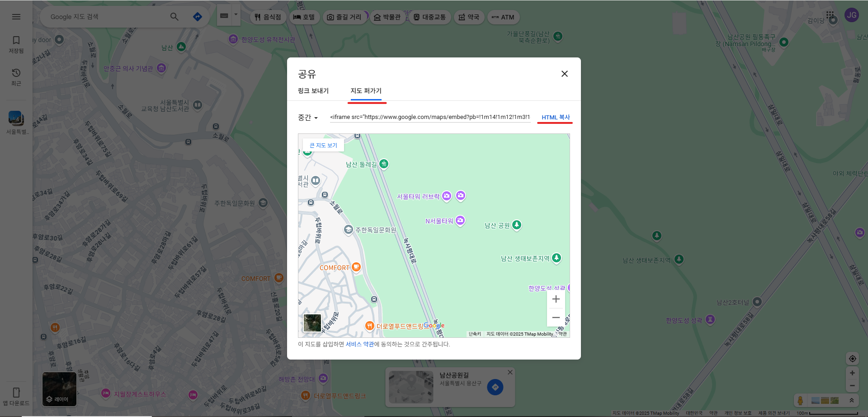
Task: Copy HTML with the HTML 복사 button
Action: [x=556, y=117]
